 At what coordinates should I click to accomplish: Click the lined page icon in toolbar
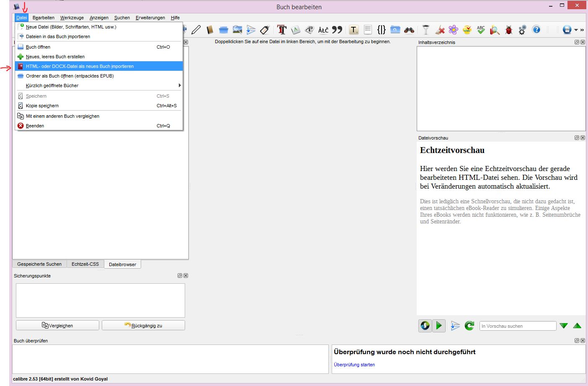[x=368, y=30]
